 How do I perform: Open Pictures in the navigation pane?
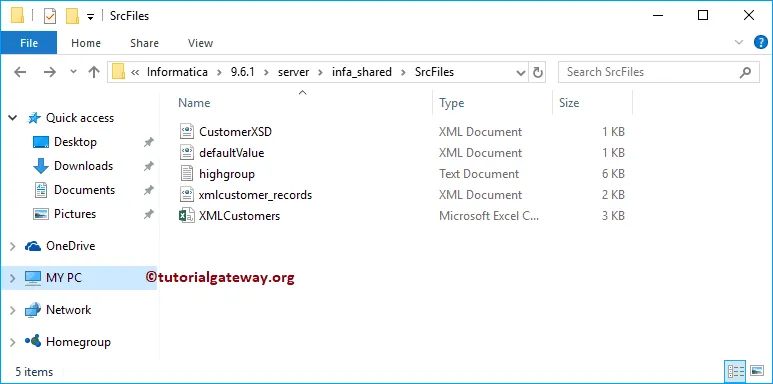click(75, 214)
